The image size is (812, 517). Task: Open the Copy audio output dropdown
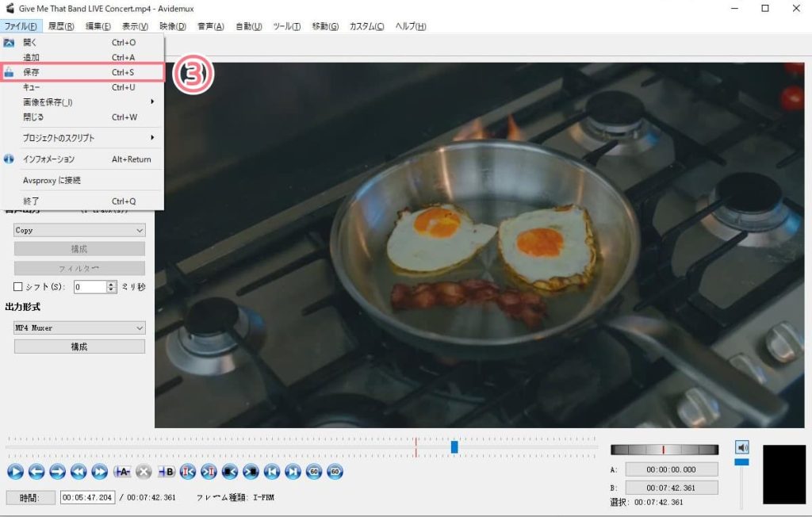pos(79,230)
